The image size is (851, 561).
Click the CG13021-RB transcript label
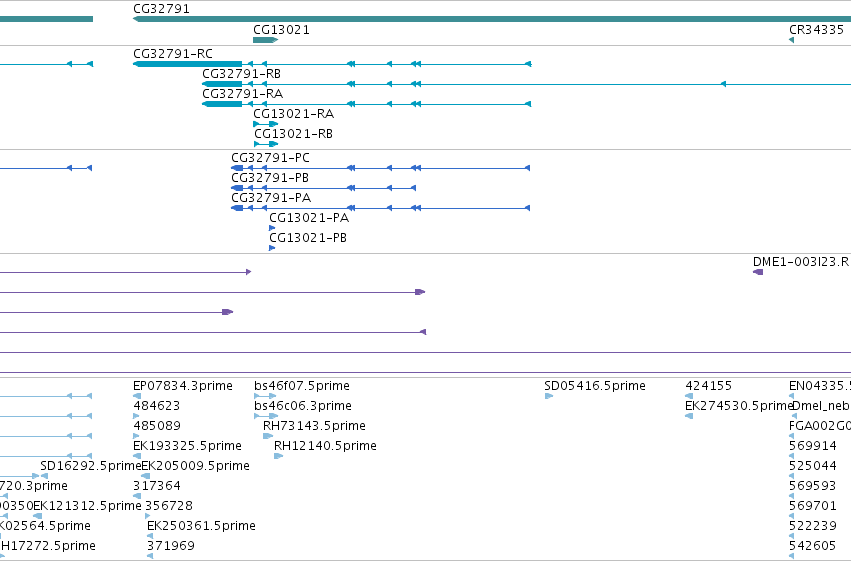[x=293, y=133]
